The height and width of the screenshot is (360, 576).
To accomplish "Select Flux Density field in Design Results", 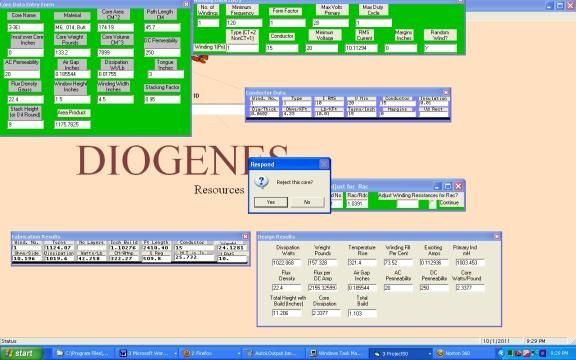I will (287, 288).
